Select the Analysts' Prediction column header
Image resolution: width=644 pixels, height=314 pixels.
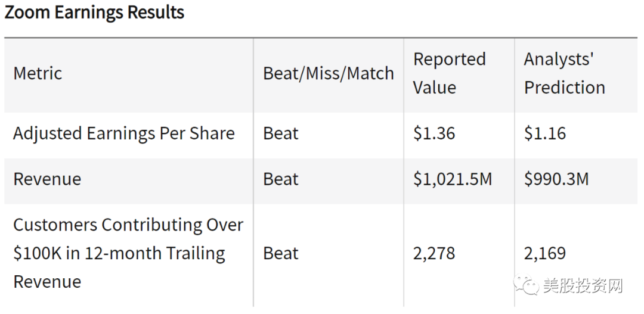point(564,73)
